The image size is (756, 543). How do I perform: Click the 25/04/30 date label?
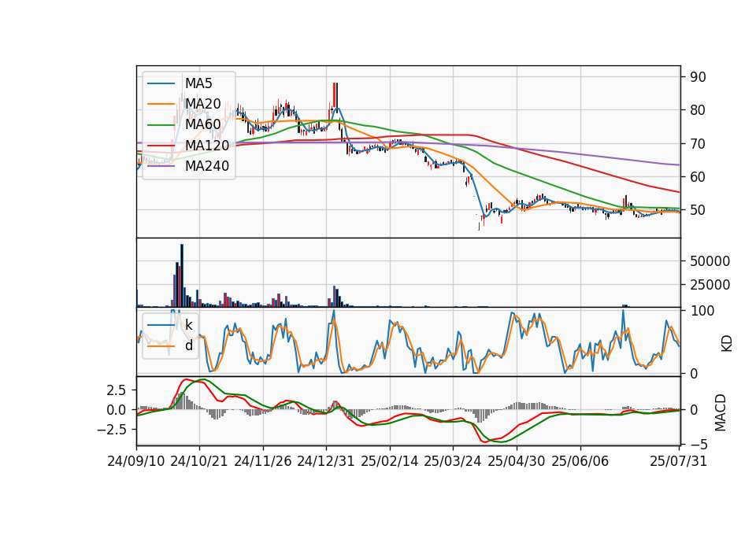pos(517,461)
